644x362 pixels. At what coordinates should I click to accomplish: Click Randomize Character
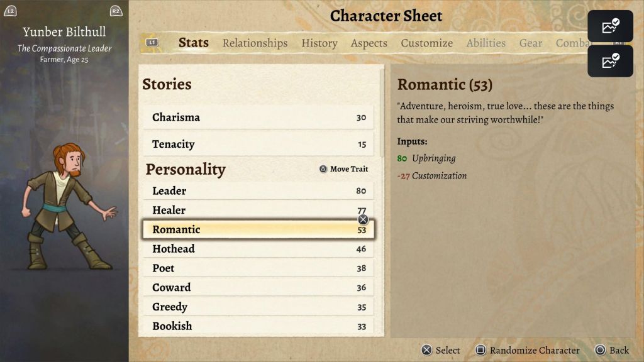(534, 350)
